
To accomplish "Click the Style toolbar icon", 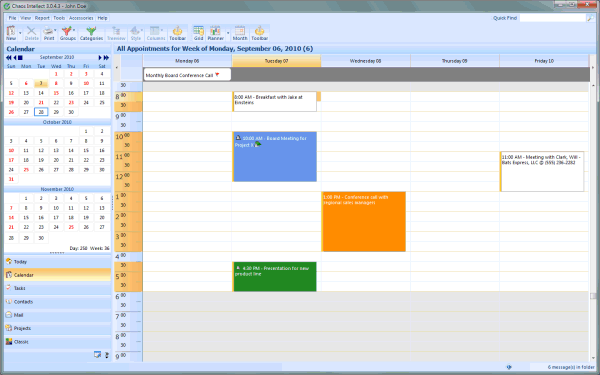I will [x=135, y=33].
